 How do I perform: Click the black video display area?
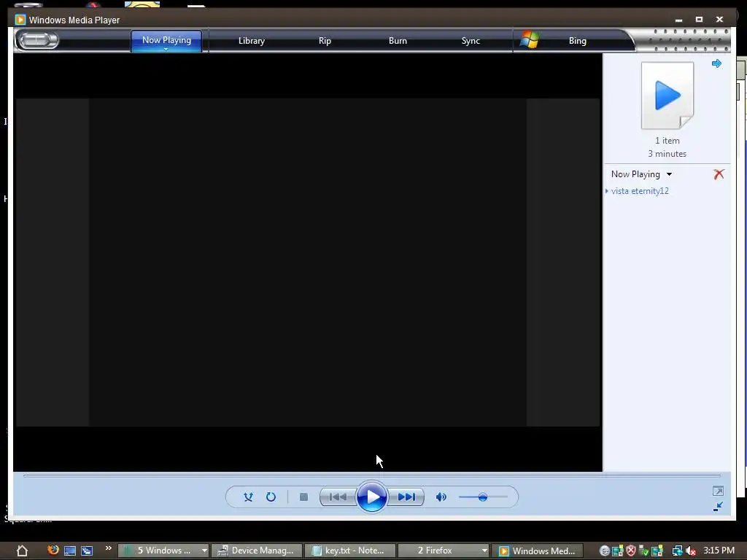(308, 262)
